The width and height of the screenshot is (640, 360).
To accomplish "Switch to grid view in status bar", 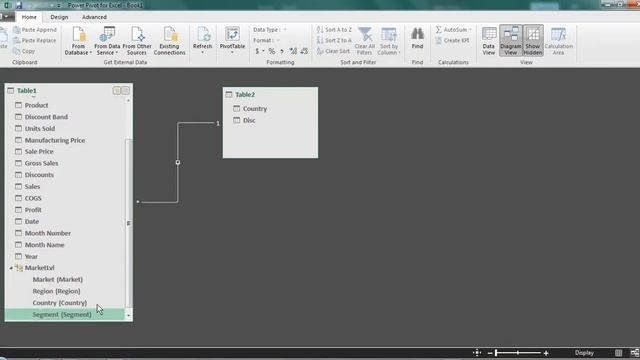I will pyautogui.click(x=618, y=353).
